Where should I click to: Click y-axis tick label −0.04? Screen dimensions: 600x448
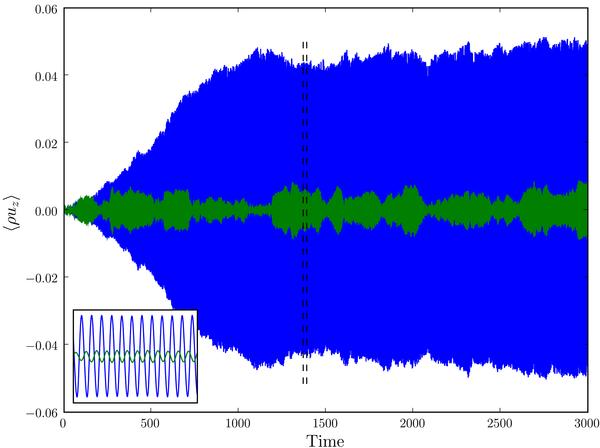click(x=37, y=345)
